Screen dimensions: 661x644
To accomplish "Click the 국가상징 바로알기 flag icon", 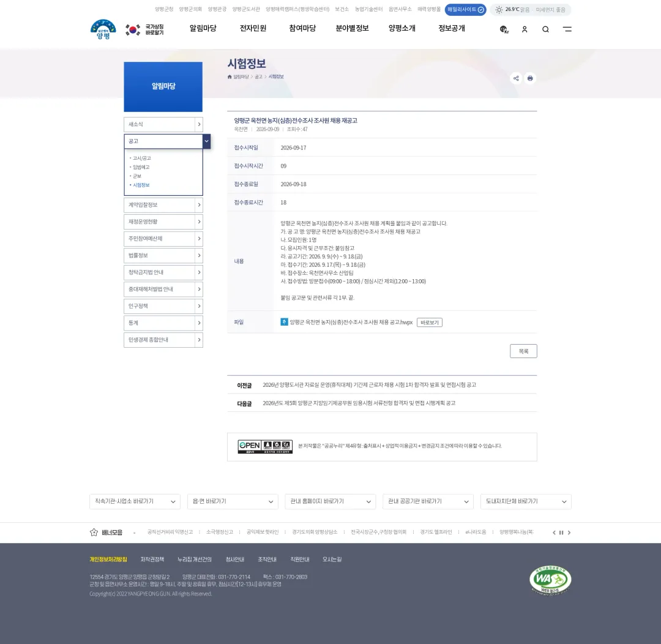I will (133, 29).
